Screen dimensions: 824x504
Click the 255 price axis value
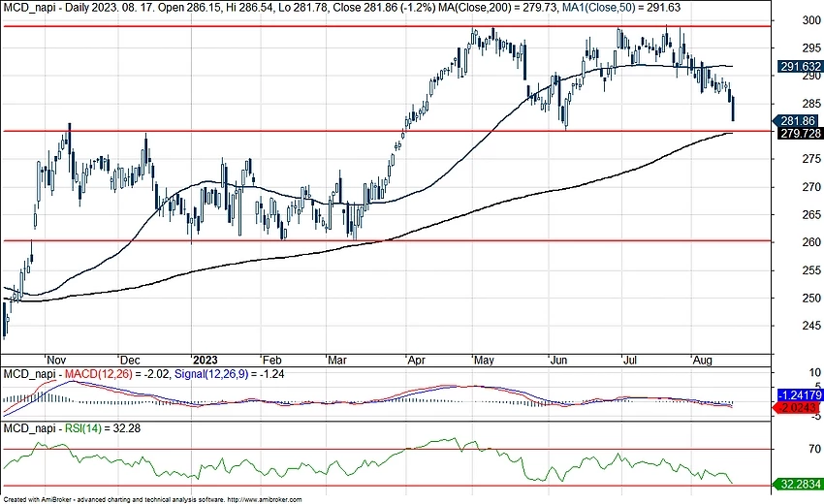811,270
